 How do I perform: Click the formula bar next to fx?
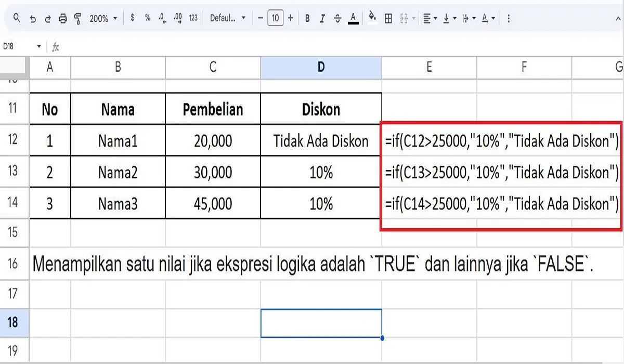[x=343, y=47]
